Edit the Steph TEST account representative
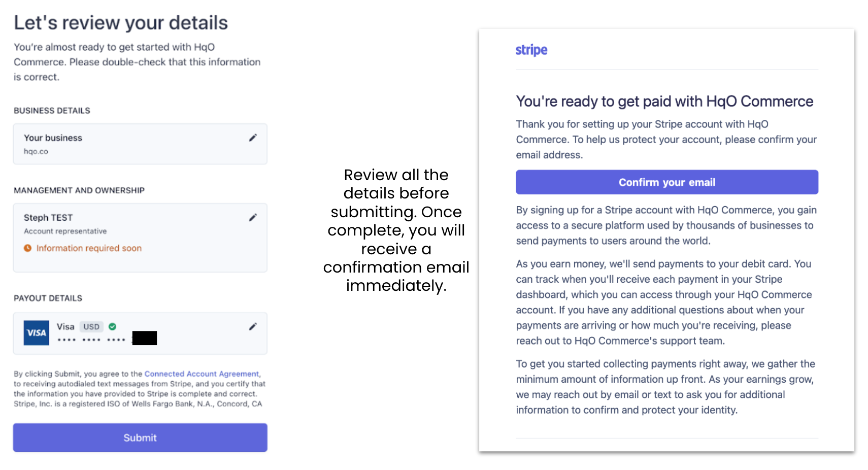 [x=253, y=218]
